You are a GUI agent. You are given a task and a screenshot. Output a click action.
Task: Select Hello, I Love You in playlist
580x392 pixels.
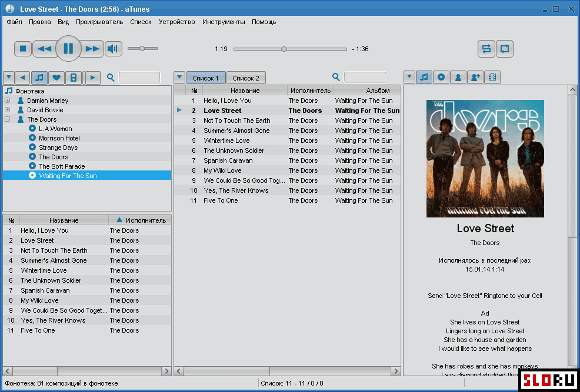pyautogui.click(x=288, y=100)
